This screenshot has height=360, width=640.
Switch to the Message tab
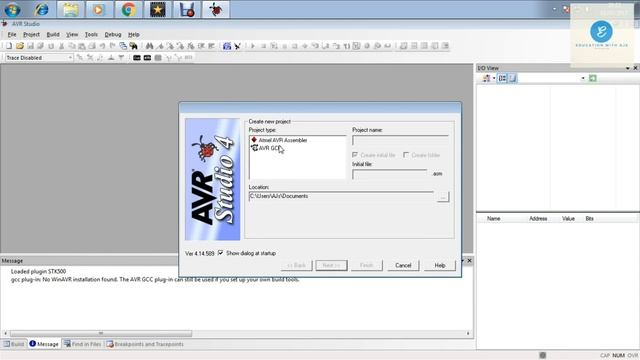pos(44,344)
